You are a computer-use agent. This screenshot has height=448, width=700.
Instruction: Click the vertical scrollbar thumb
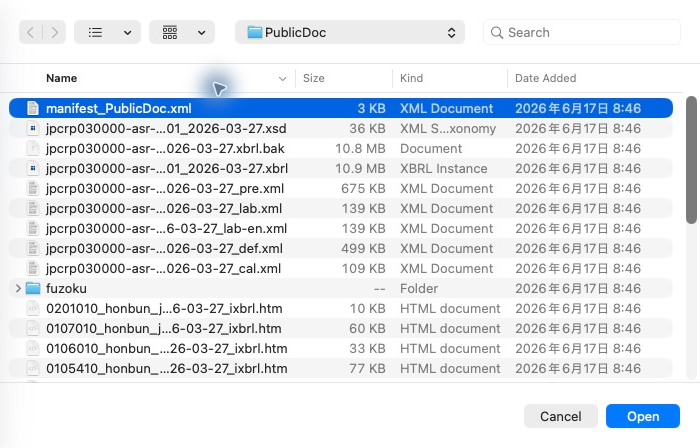pyautogui.click(x=692, y=160)
